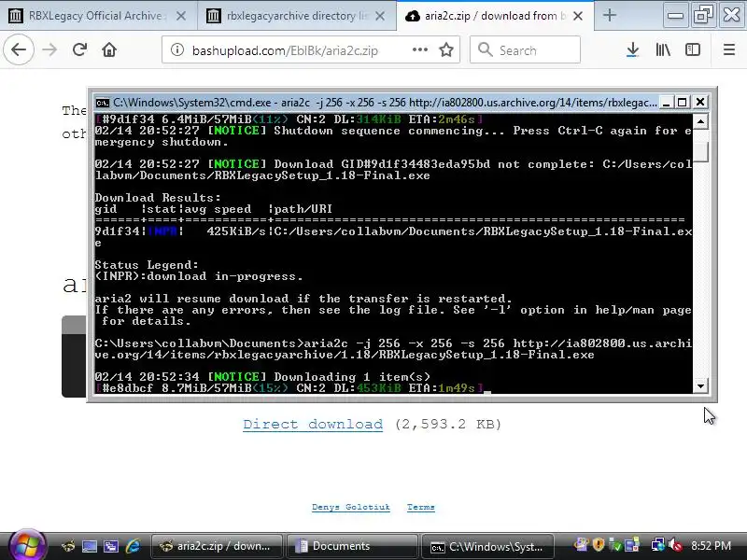This screenshot has height=560, width=747.
Task: Click the first quick launch icon beside Start
Action: tap(68, 546)
